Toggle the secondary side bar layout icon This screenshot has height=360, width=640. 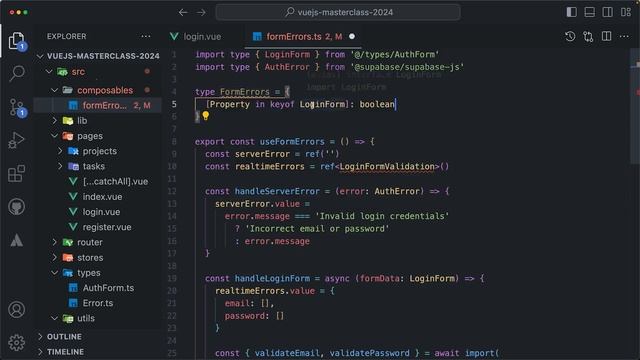click(x=607, y=12)
